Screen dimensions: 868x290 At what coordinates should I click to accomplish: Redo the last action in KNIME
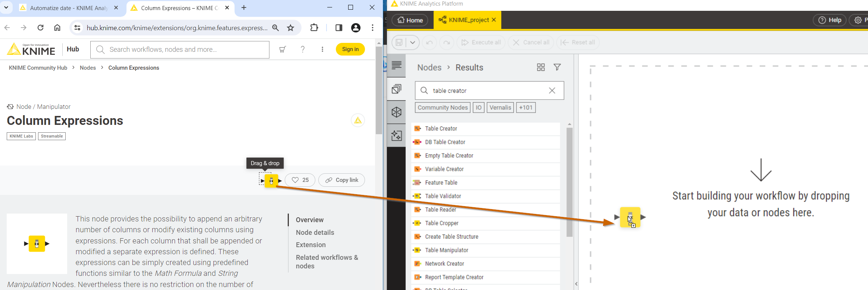pos(447,42)
